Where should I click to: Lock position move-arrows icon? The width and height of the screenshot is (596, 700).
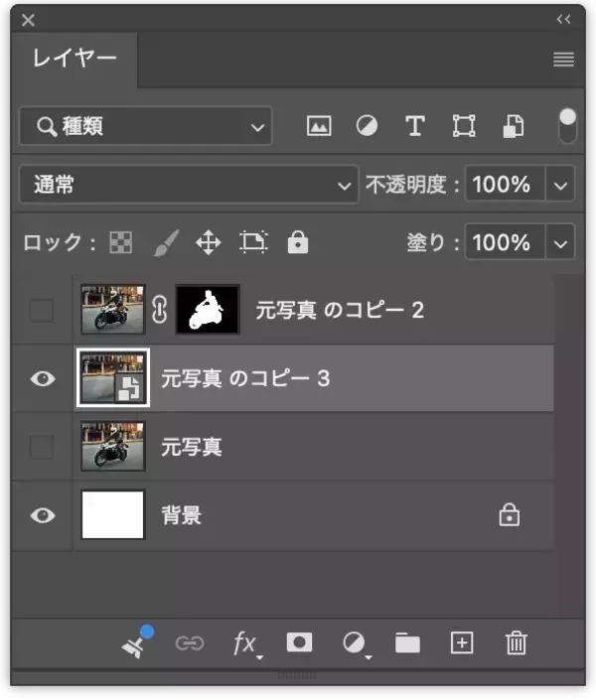pos(209,243)
